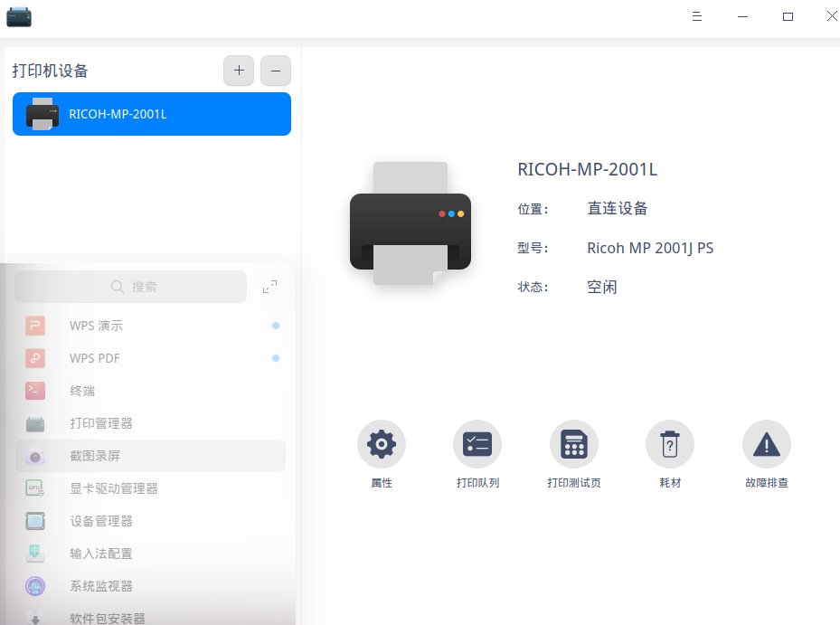840x625 pixels.
Task: Open 软件包安装器 from launcher list
Action: pos(150,617)
